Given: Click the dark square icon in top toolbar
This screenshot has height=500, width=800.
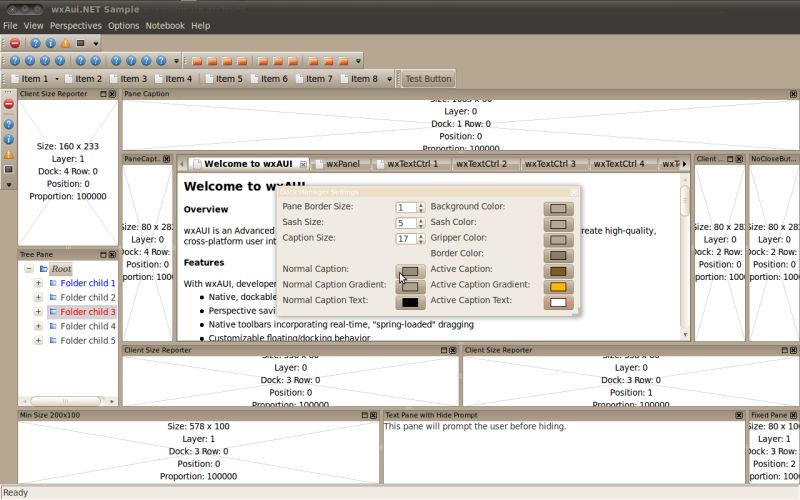Looking at the screenshot, I should point(81,43).
